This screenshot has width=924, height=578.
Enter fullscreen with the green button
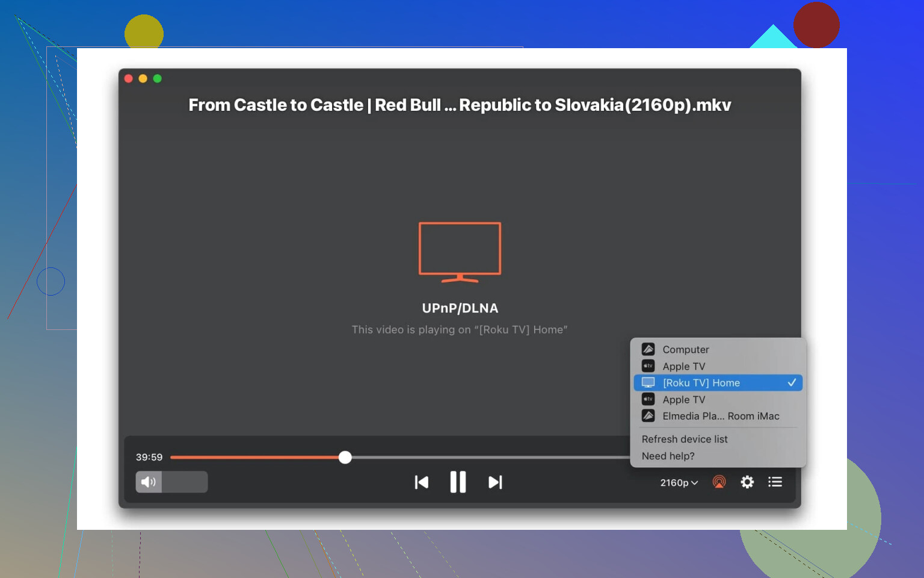coord(157,78)
